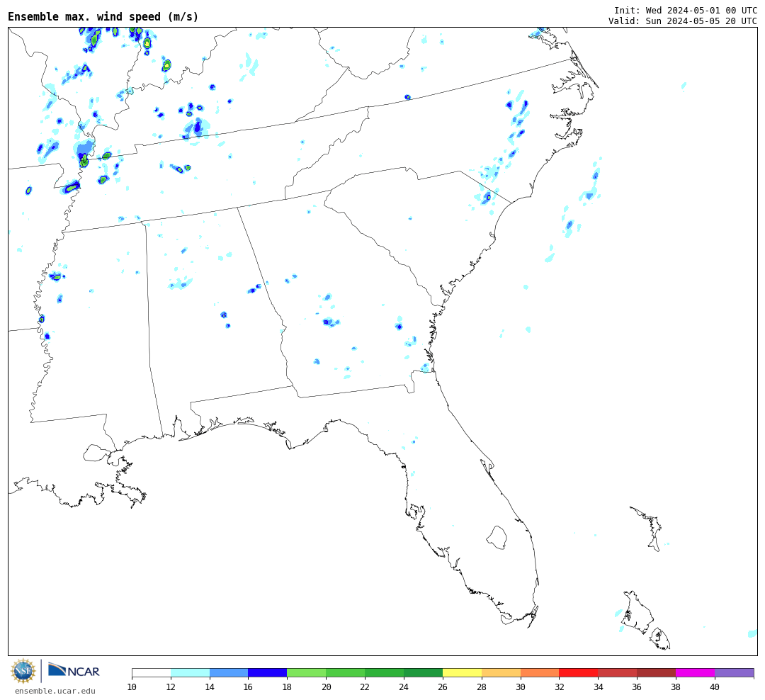Click the colorbar label 26

(443, 687)
